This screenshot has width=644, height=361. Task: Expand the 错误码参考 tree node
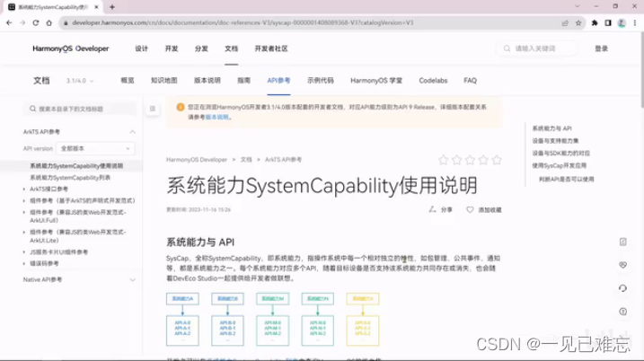click(x=24, y=264)
